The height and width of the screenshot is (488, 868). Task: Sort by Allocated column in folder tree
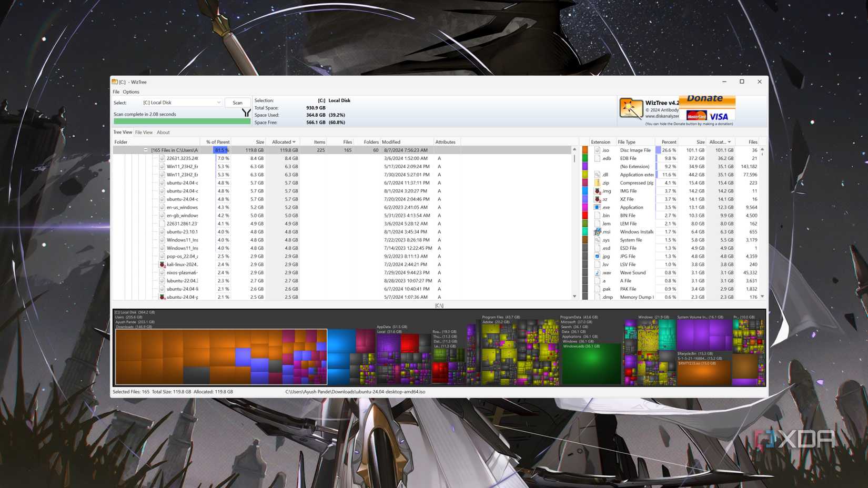pos(284,142)
